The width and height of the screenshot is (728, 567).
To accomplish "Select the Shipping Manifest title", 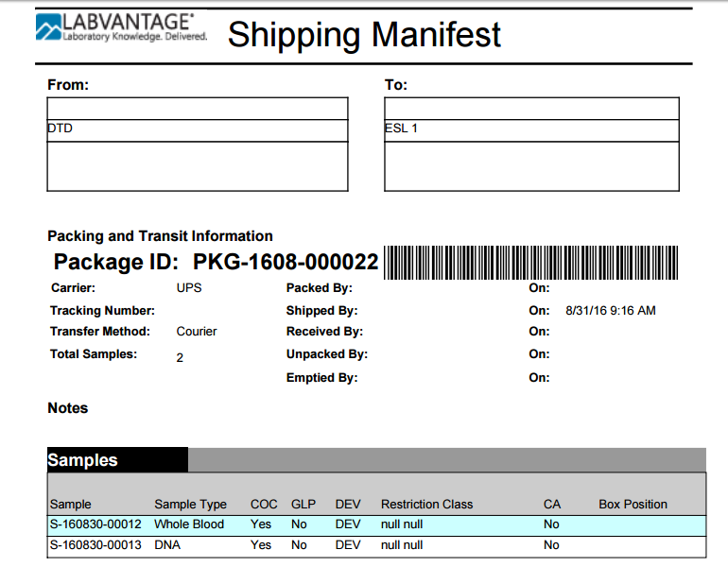I will click(364, 35).
